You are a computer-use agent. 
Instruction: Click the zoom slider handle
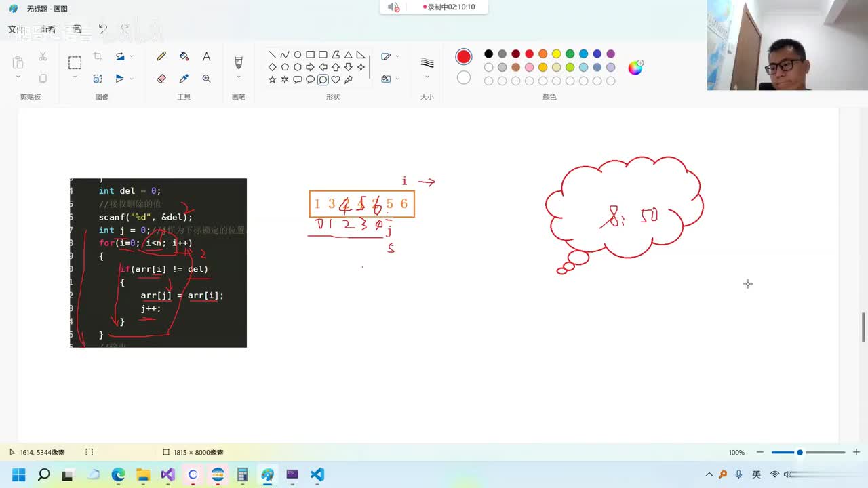(x=800, y=452)
